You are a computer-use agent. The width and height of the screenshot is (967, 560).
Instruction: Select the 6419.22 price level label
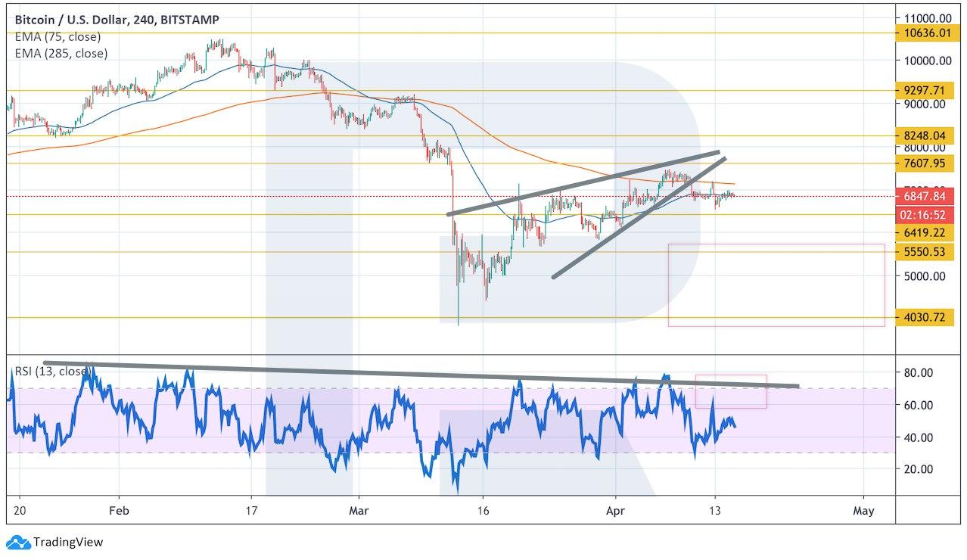coord(925,232)
